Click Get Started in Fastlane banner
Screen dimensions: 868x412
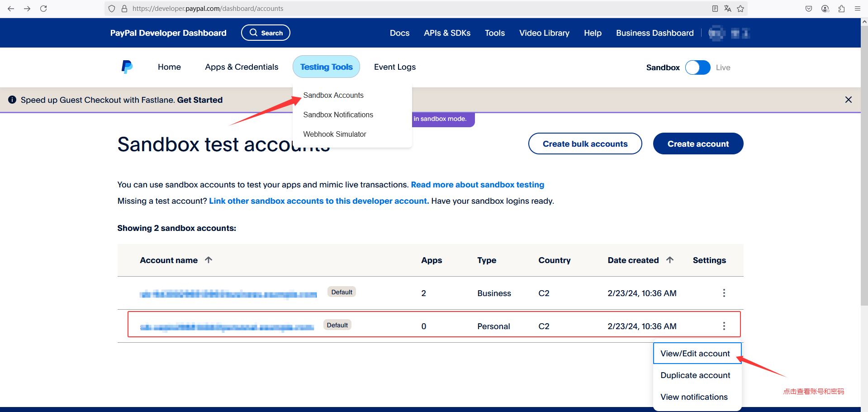pos(199,100)
